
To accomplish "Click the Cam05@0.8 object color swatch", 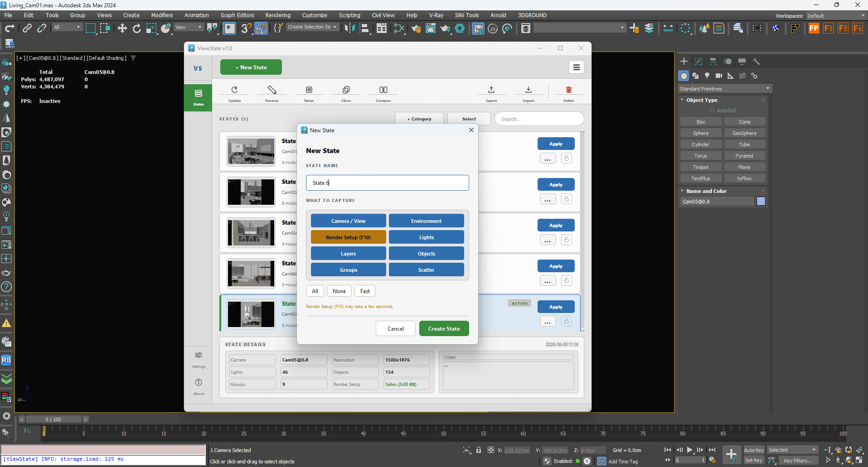I will click(761, 202).
